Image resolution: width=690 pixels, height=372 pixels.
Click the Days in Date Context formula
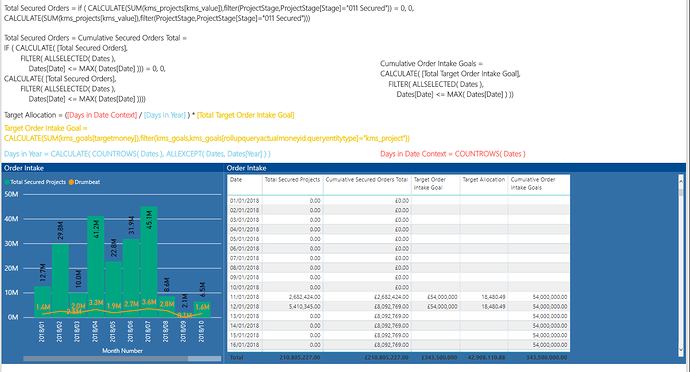453,154
